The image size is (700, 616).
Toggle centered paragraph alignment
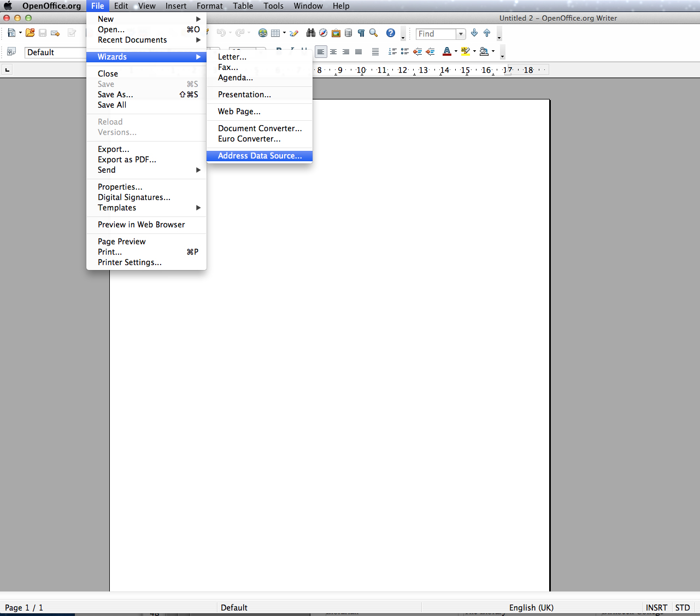pos(333,51)
